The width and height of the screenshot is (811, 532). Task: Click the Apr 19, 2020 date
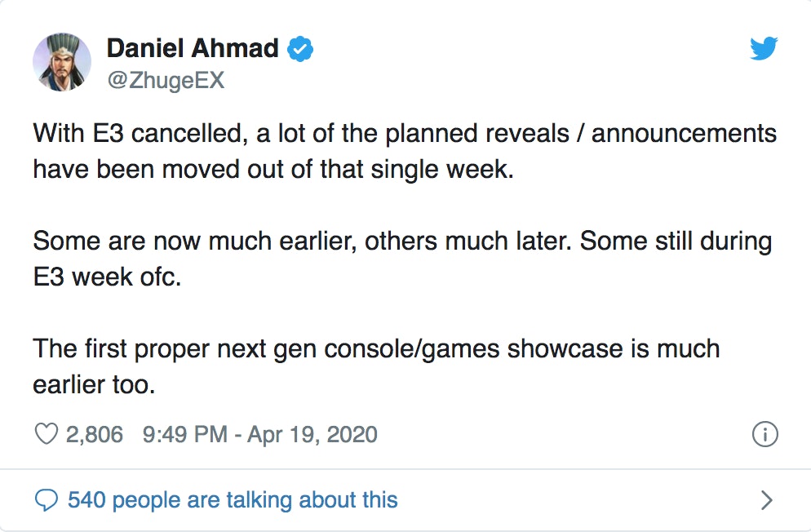tap(312, 434)
